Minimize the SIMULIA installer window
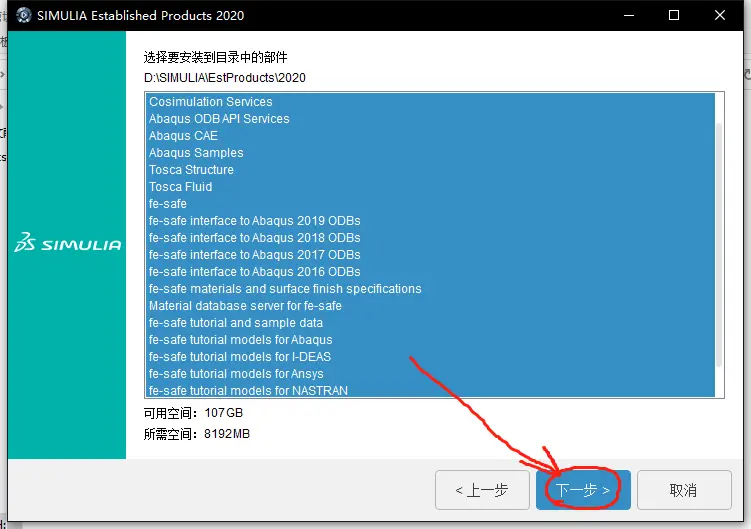This screenshot has width=751, height=529. (x=629, y=15)
